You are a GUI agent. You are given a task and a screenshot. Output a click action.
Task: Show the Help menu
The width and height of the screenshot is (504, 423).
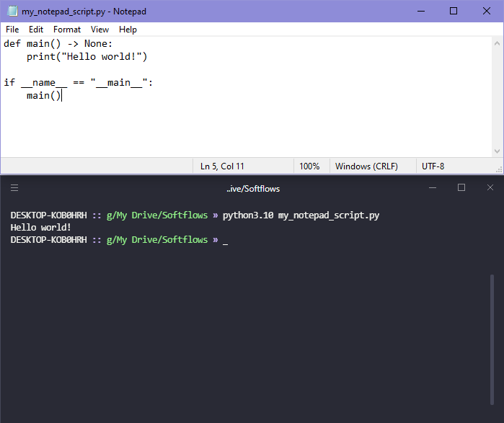point(128,30)
